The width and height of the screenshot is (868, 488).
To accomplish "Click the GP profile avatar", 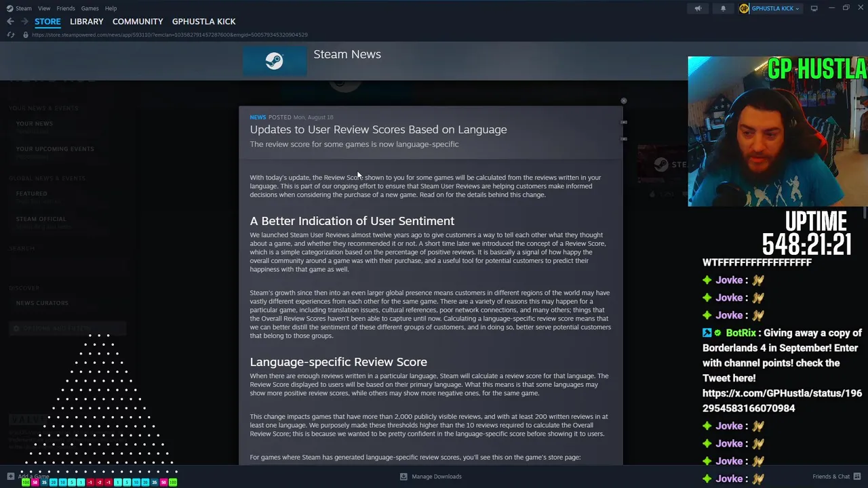I will [x=744, y=8].
